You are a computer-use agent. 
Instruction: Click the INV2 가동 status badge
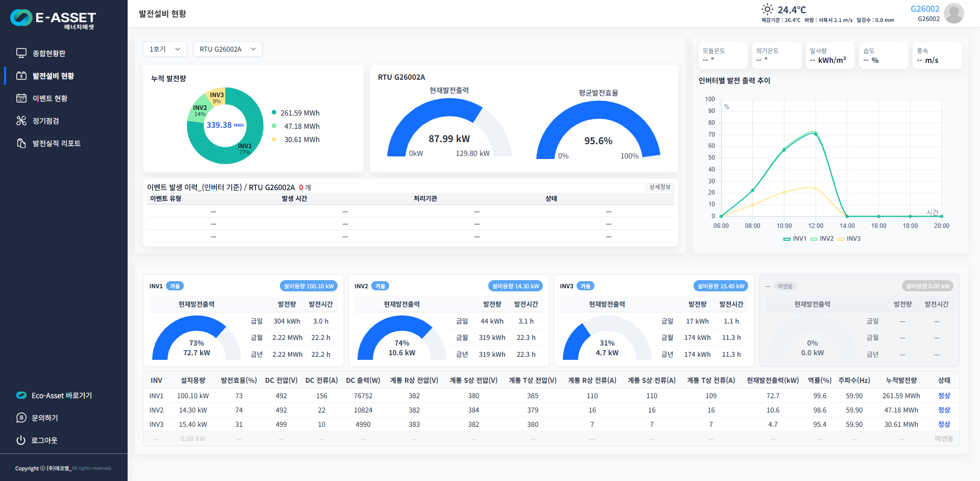[x=380, y=286]
